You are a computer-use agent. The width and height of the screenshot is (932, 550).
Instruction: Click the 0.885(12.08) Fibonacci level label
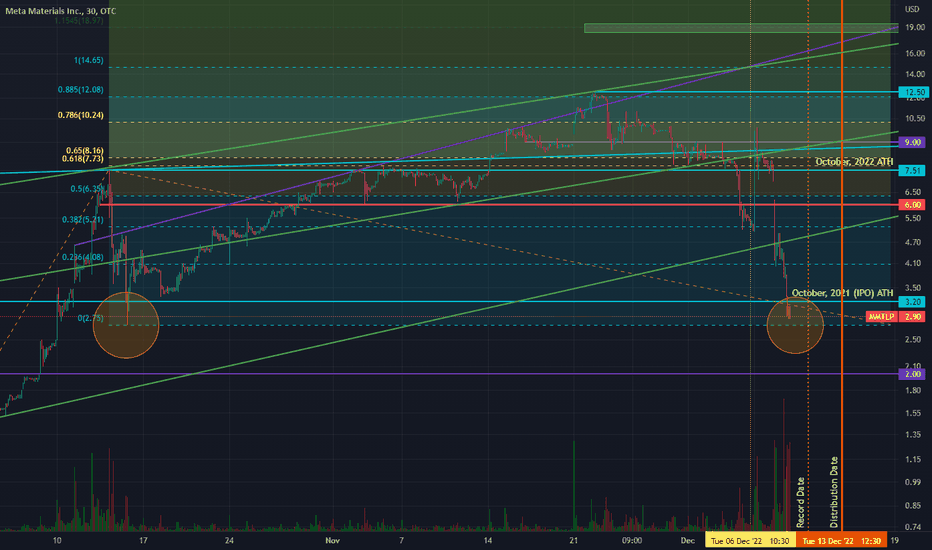pyautogui.click(x=80, y=89)
